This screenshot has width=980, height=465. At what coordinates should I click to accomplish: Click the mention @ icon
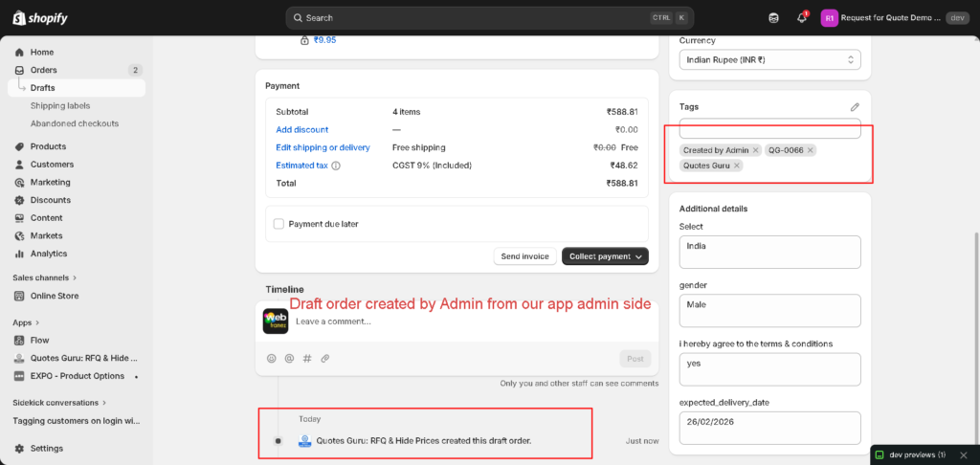coord(289,358)
